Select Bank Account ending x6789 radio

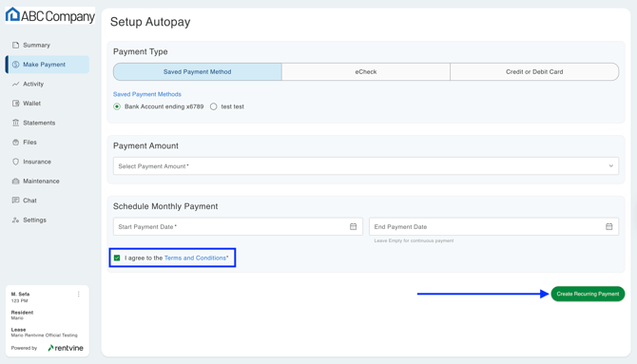(117, 106)
